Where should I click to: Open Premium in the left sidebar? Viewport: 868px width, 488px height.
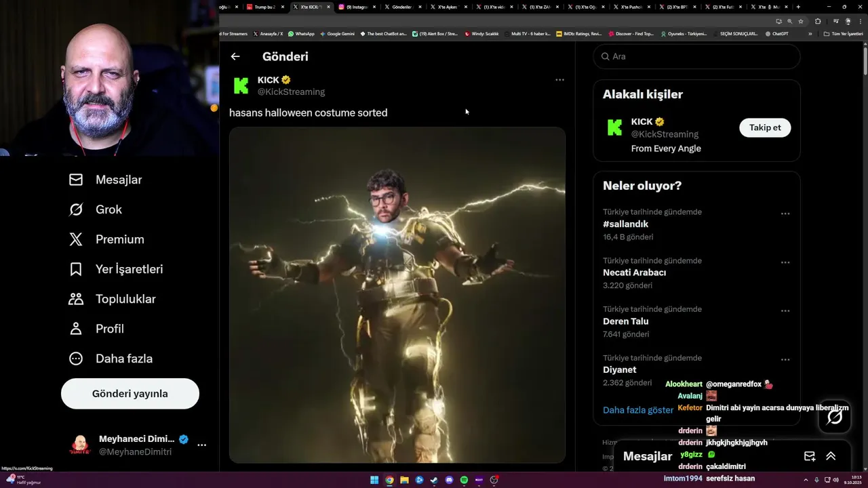click(106, 239)
